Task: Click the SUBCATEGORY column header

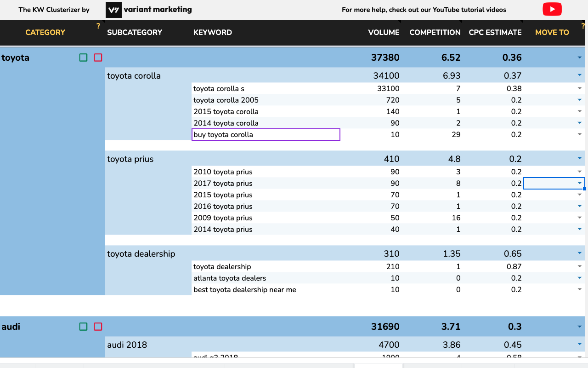Action: (x=135, y=32)
